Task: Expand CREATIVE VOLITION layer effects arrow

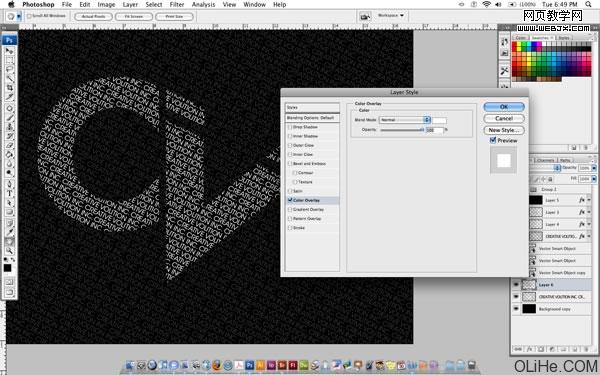Action: 589,236
